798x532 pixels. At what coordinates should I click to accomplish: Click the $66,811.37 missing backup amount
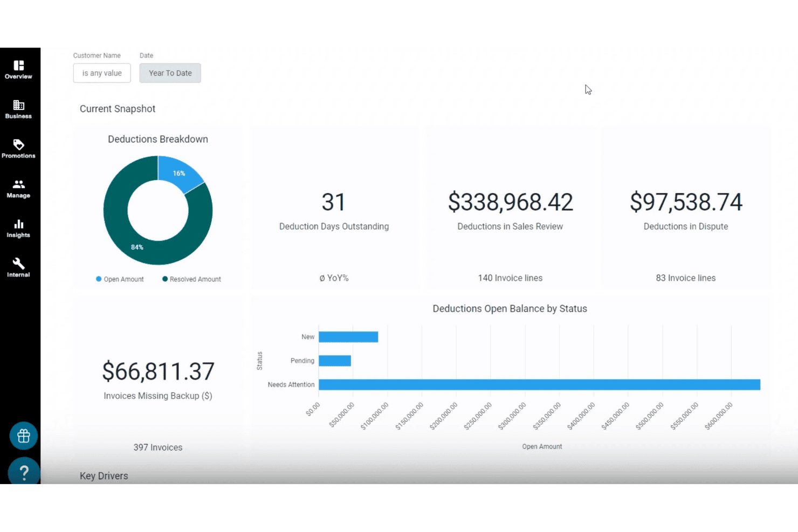click(158, 371)
